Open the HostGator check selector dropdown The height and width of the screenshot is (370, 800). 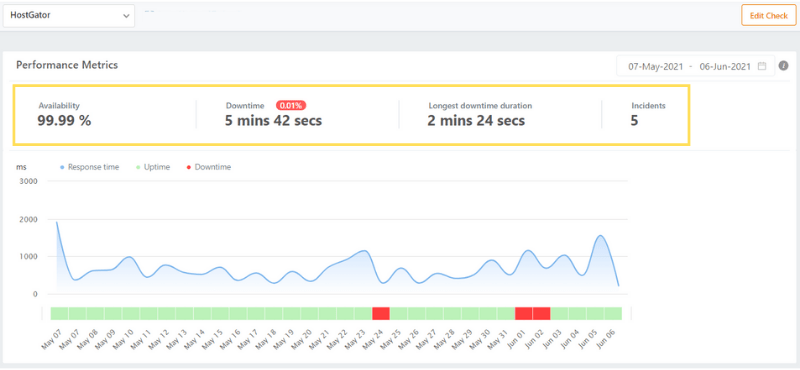69,16
